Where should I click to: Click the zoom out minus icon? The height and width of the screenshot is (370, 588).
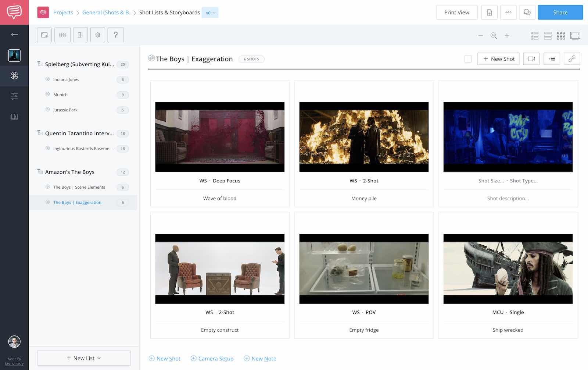481,36
